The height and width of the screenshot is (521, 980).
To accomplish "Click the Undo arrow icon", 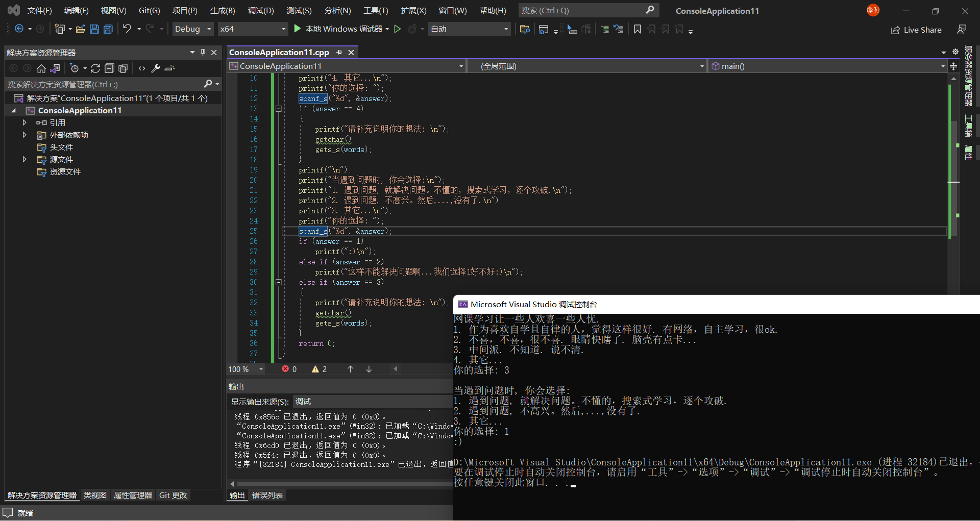I will [x=127, y=29].
